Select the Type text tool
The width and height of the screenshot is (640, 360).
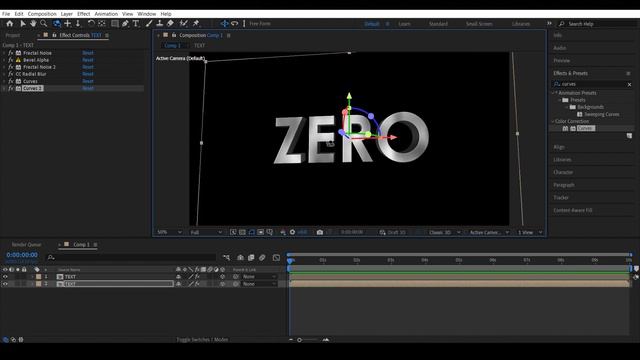136,24
